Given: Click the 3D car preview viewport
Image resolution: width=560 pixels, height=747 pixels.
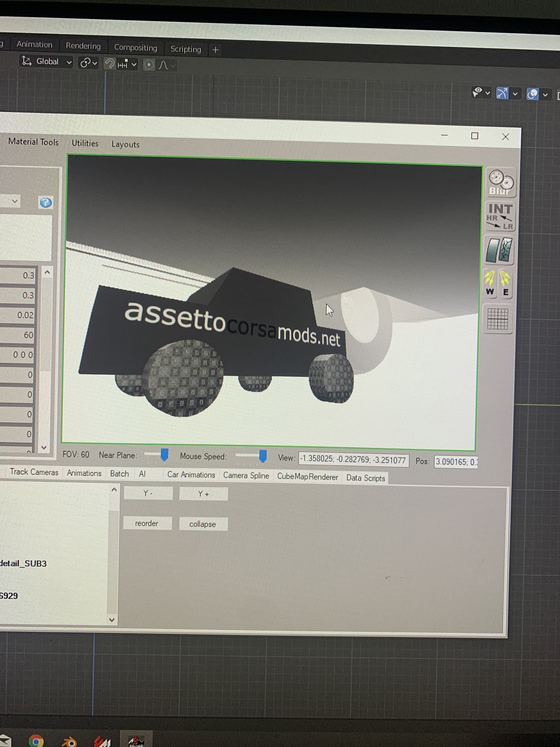Looking at the screenshot, I should 272,303.
